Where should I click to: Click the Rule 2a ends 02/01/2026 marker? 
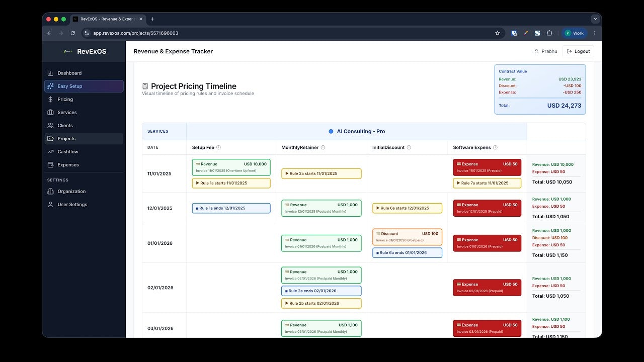321,291
